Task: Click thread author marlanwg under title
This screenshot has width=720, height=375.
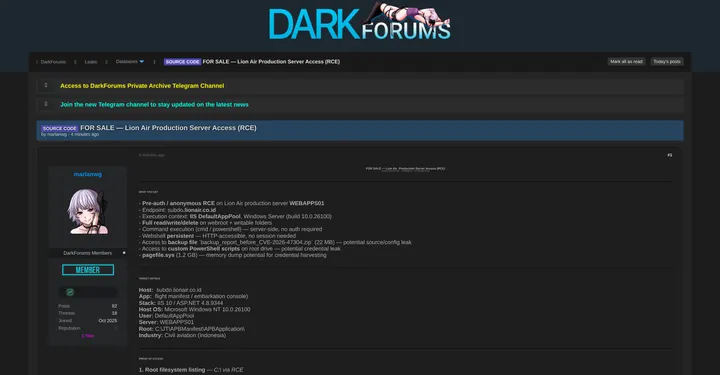Action: [57, 134]
